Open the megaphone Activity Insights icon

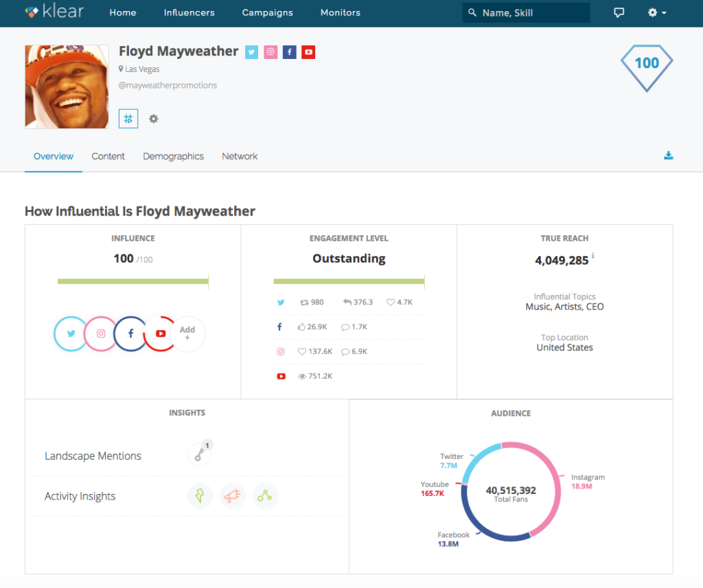pos(233,496)
